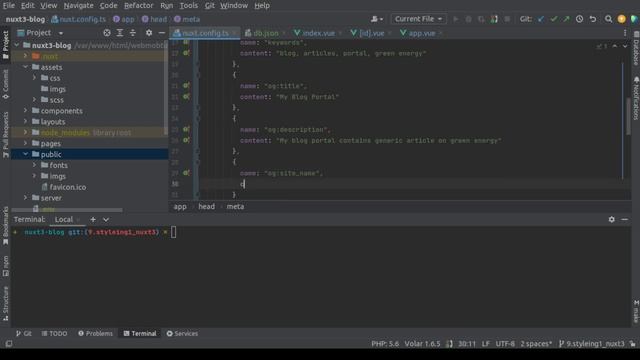Image resolution: width=640 pixels, height=360 pixels.
Task: Open Project panel settings gear
Action: (149, 33)
